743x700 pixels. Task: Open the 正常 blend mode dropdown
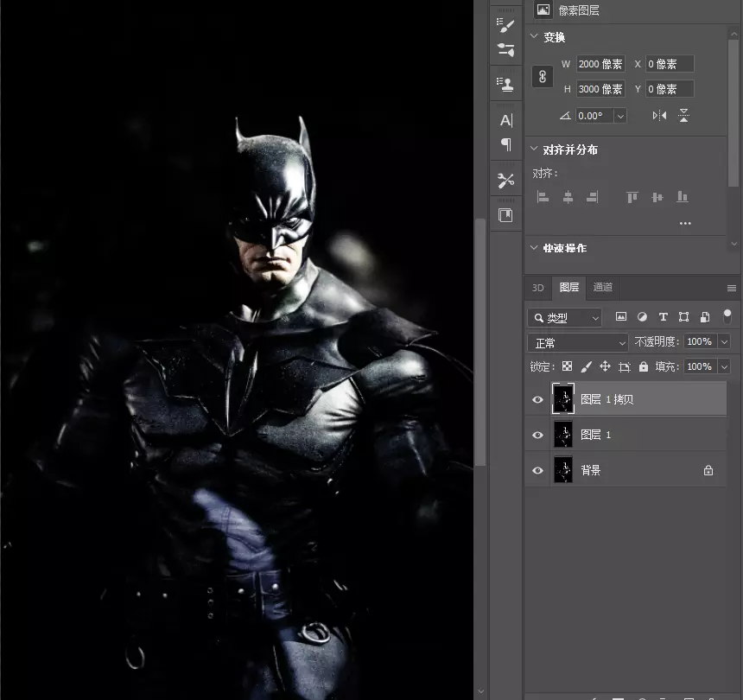pyautogui.click(x=578, y=342)
